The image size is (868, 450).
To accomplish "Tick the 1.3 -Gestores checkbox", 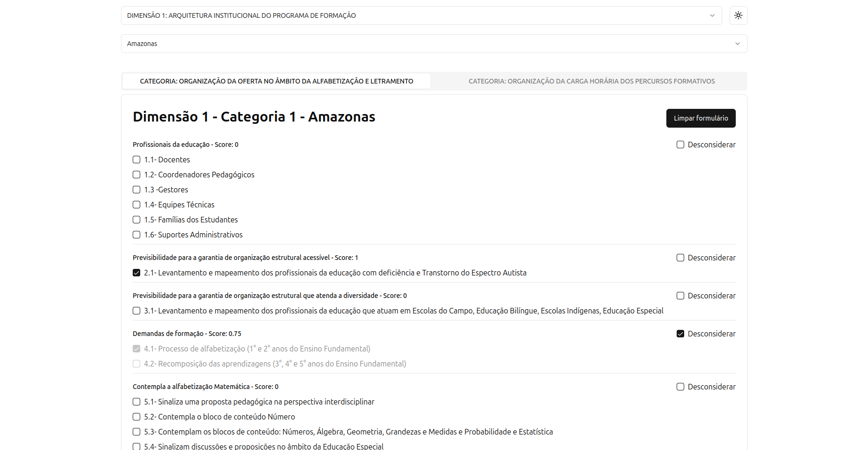I will coord(136,190).
